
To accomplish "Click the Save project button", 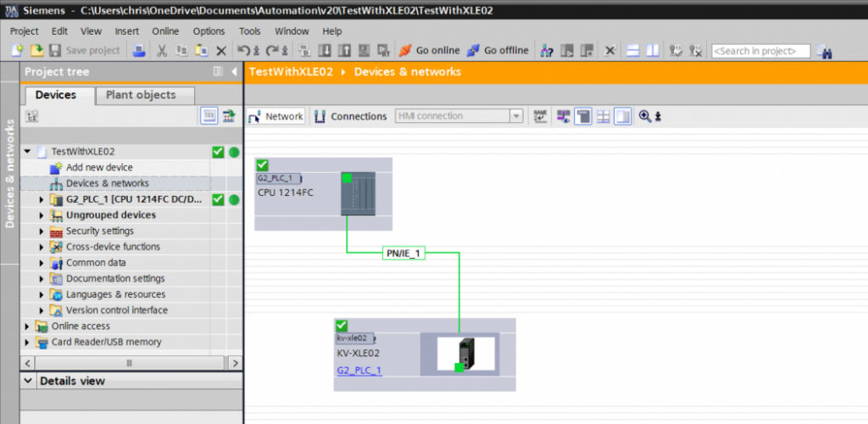I will pyautogui.click(x=86, y=51).
